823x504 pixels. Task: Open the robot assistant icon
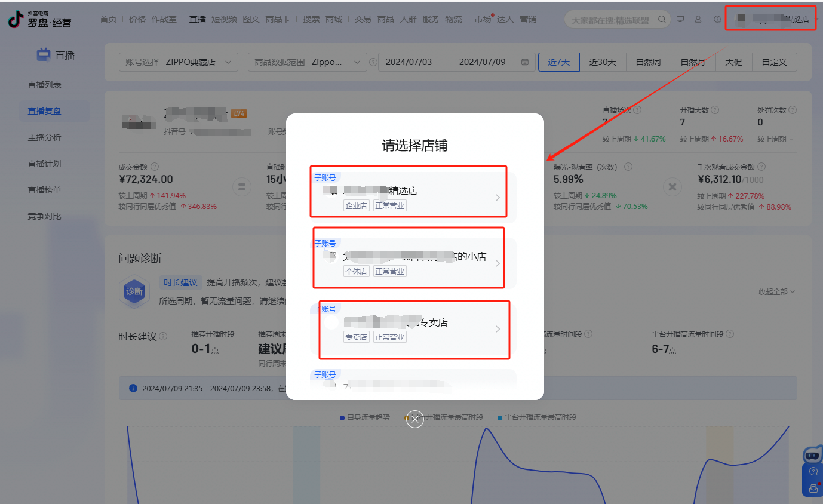tap(812, 455)
